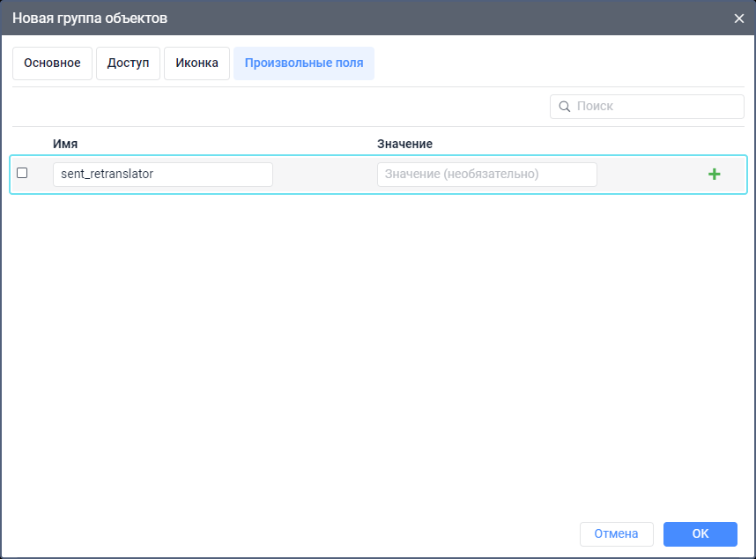Switch to the Основное tab
756x559 pixels.
[52, 63]
